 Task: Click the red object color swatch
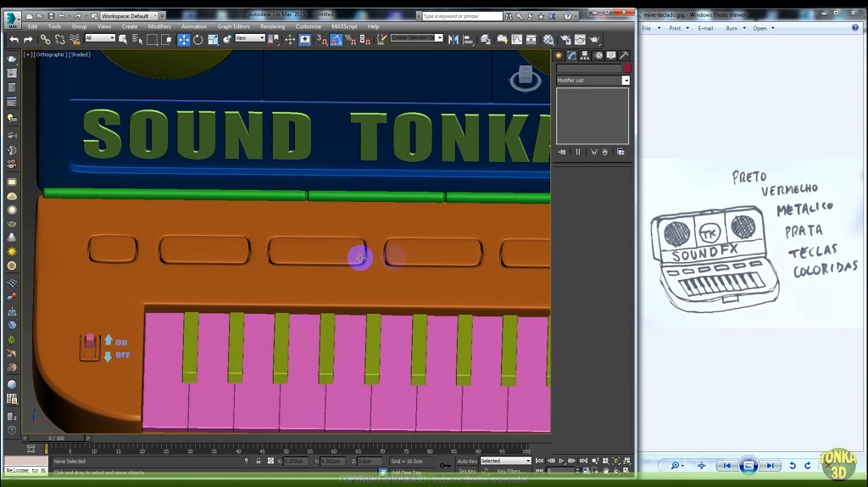click(x=626, y=69)
